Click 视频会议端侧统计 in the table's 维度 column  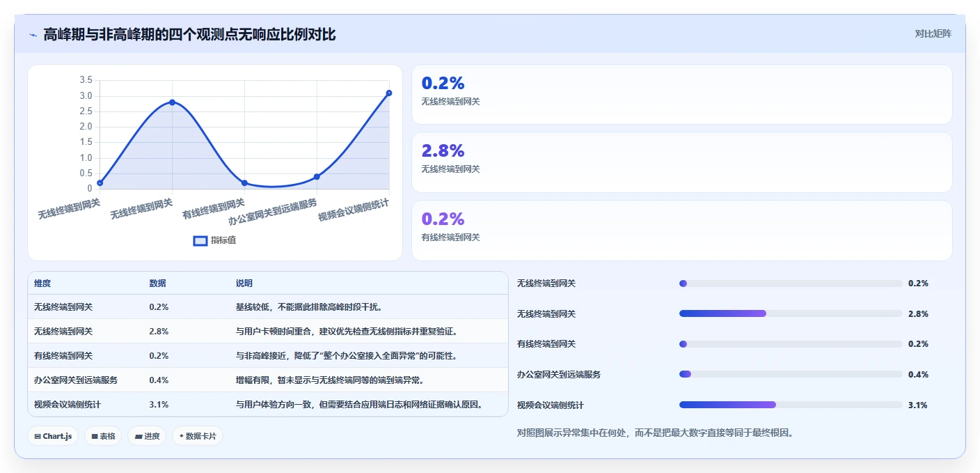coord(68,404)
